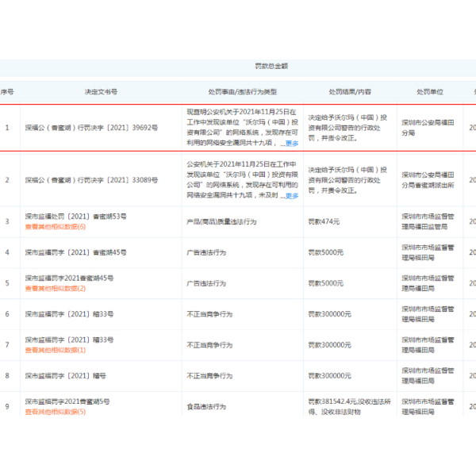Select the "罚款474元" cell
476x476 pixels.
click(x=324, y=221)
